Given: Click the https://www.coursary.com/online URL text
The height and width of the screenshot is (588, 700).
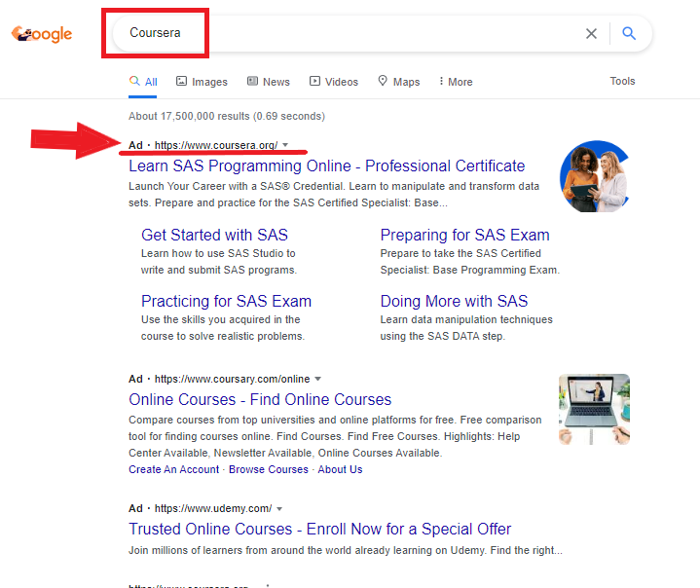Looking at the screenshot, I should click(232, 379).
